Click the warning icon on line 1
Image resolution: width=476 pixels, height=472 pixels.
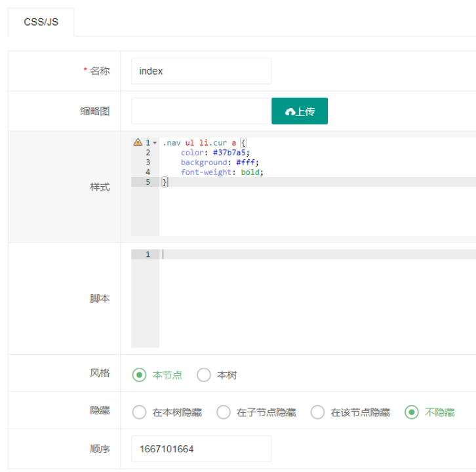138,142
